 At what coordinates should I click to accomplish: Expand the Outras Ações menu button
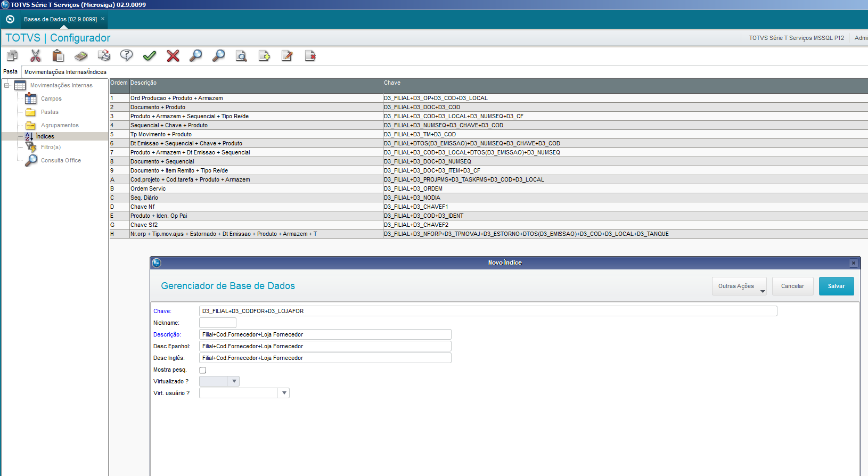pyautogui.click(x=739, y=286)
